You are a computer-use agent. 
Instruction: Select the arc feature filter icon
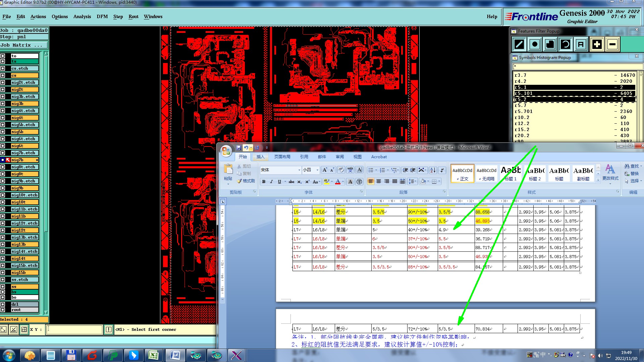566,44
